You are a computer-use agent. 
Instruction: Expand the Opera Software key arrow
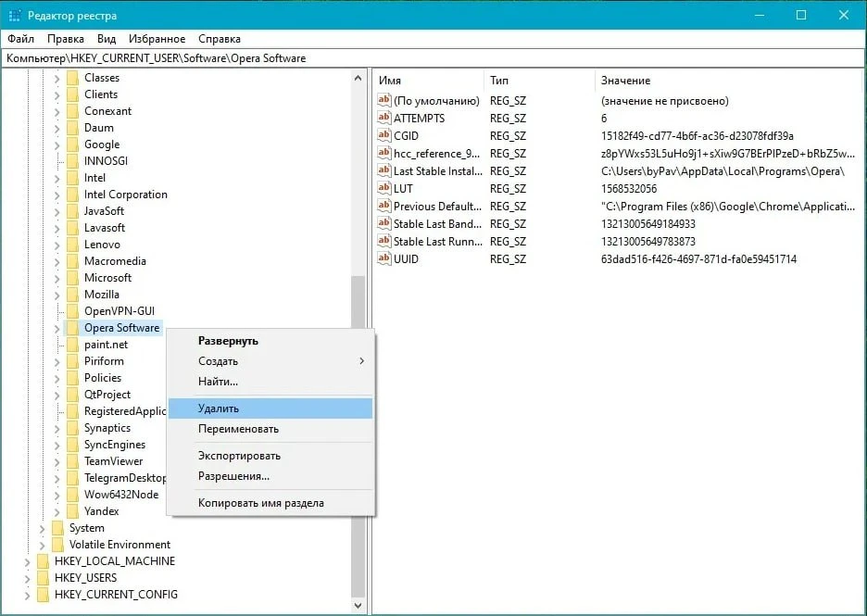pos(57,329)
